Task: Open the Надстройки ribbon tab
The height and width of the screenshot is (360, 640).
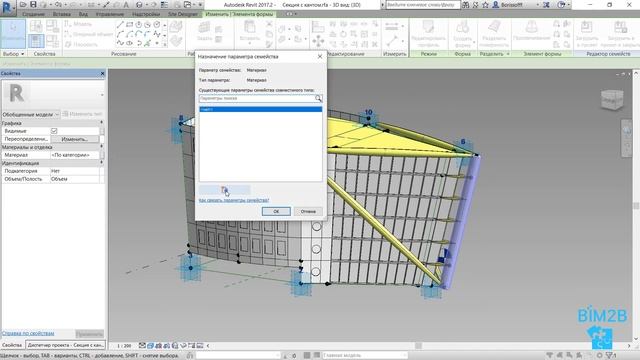Action: pos(146,14)
